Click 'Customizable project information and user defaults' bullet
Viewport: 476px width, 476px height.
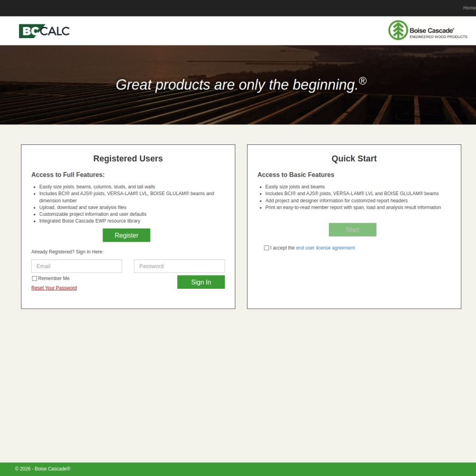93,214
